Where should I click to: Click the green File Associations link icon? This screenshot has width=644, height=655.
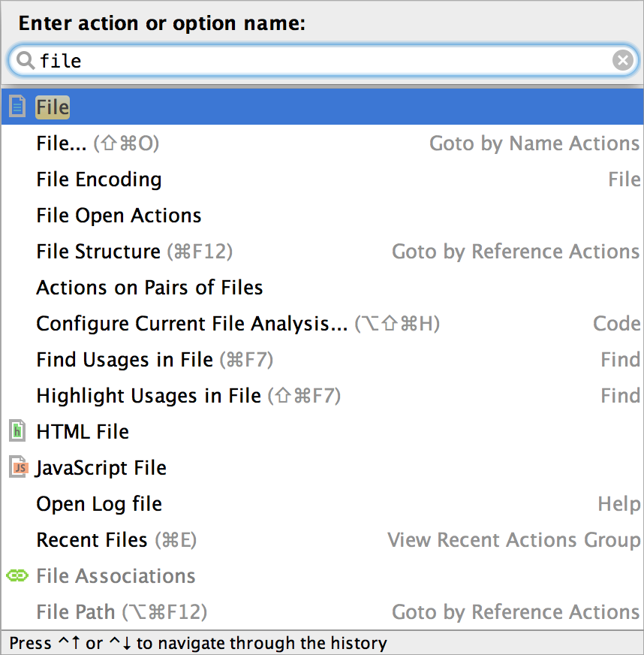coord(17,576)
